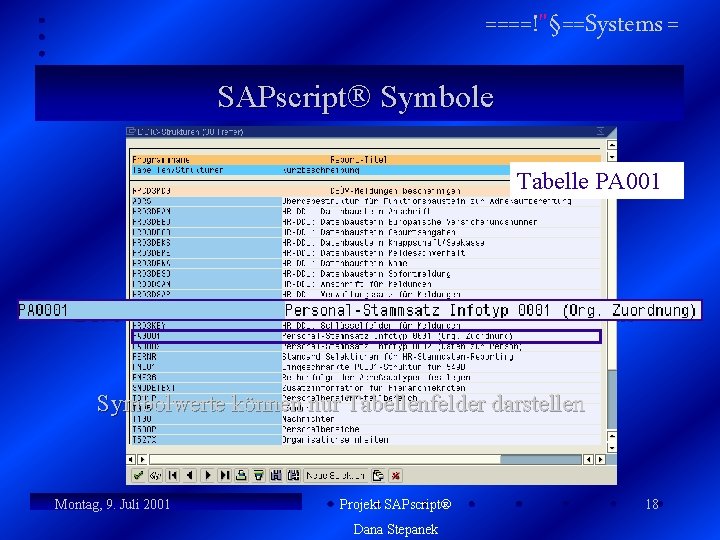Screen dimensions: 720x540
Task: Click the find-next binoculars icon
Action: pos(293,475)
